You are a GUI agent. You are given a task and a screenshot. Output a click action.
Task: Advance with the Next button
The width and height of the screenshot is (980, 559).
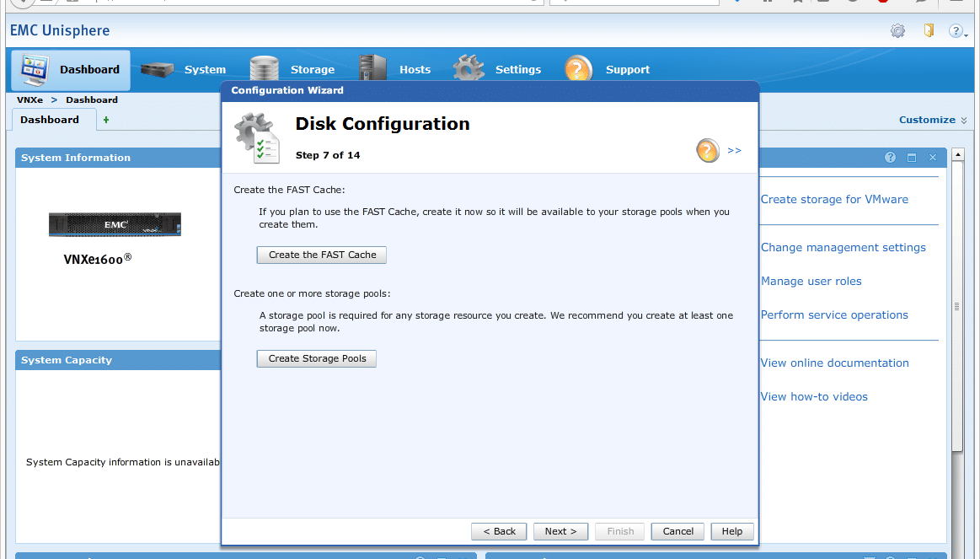(x=560, y=531)
